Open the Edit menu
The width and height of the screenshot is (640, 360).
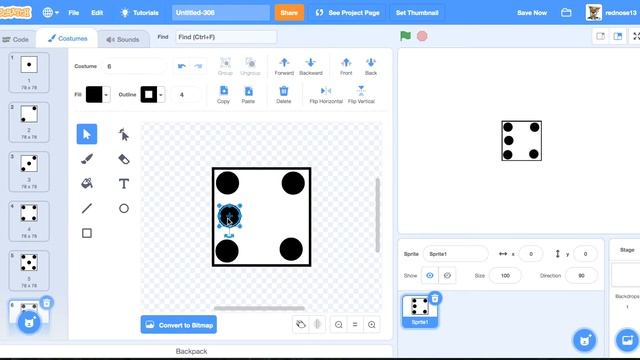97,13
